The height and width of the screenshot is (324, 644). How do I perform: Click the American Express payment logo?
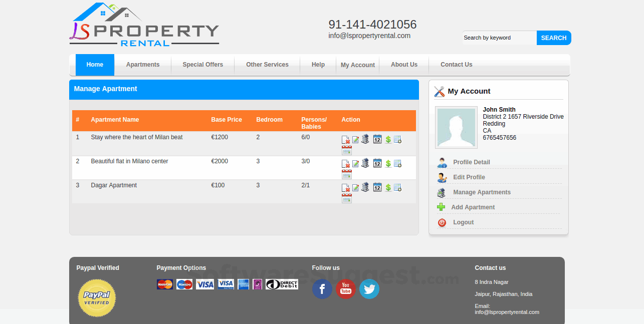click(244, 284)
